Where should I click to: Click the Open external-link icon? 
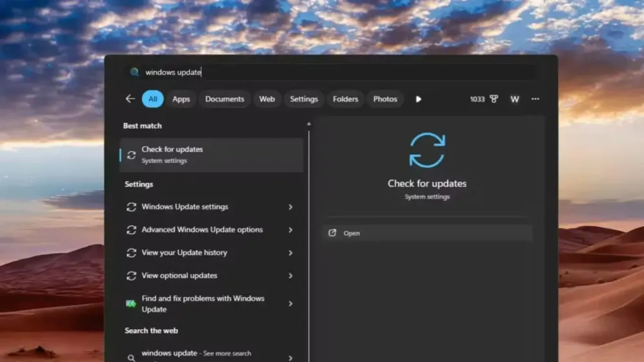[332, 233]
